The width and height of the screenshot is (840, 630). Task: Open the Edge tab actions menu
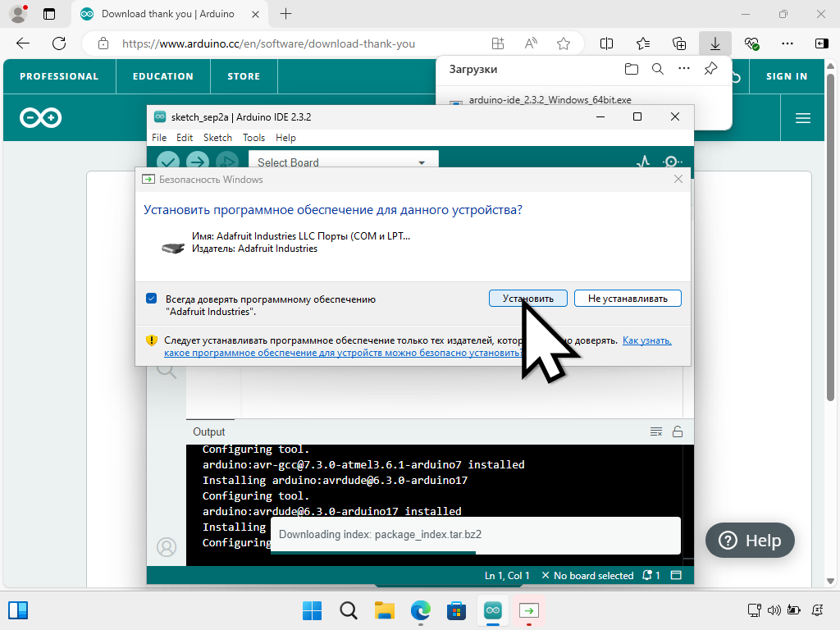48,14
